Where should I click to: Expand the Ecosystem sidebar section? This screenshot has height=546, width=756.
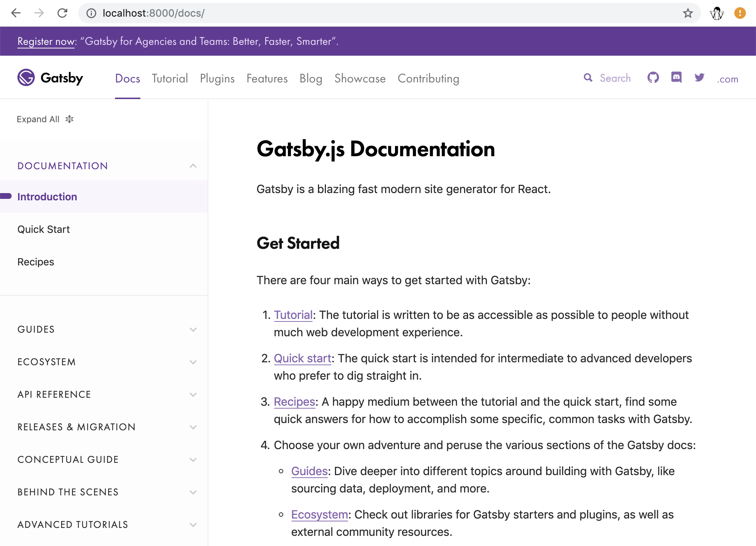point(193,362)
